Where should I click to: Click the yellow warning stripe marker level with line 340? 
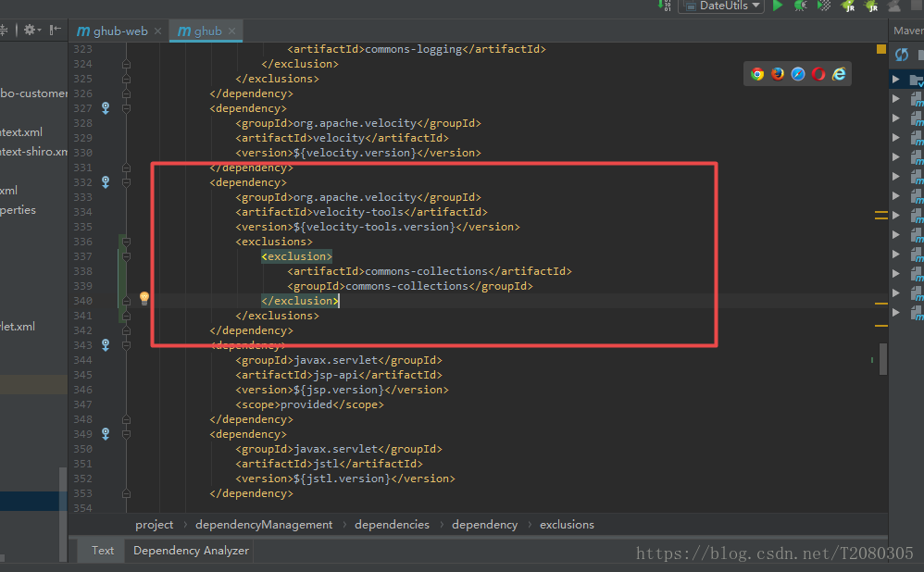[881, 304]
